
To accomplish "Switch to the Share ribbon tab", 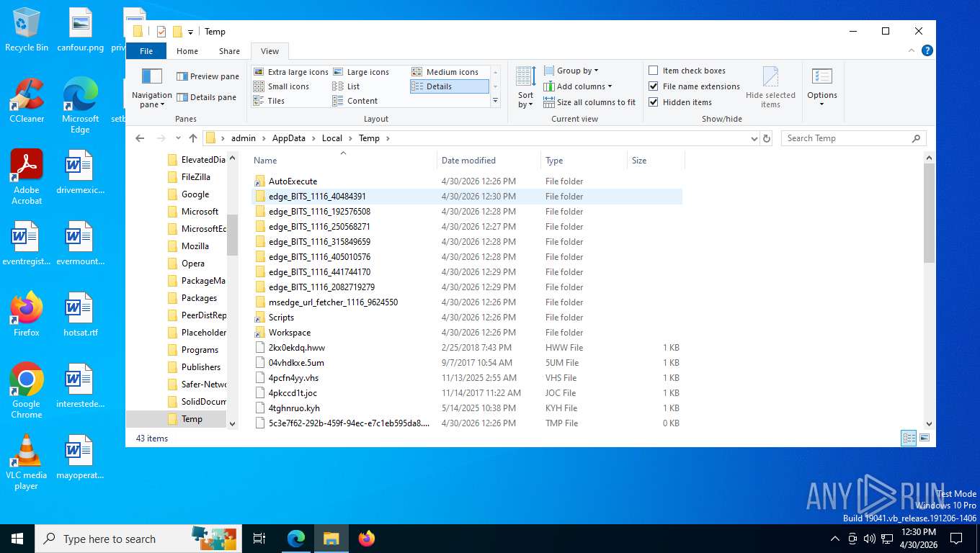I will point(229,51).
